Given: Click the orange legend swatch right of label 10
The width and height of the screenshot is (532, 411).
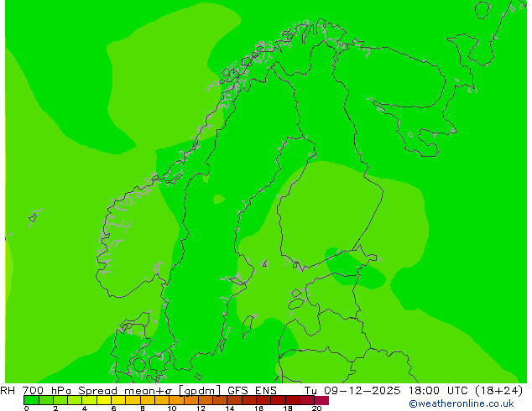Looking at the screenshot, I should tap(176, 400).
